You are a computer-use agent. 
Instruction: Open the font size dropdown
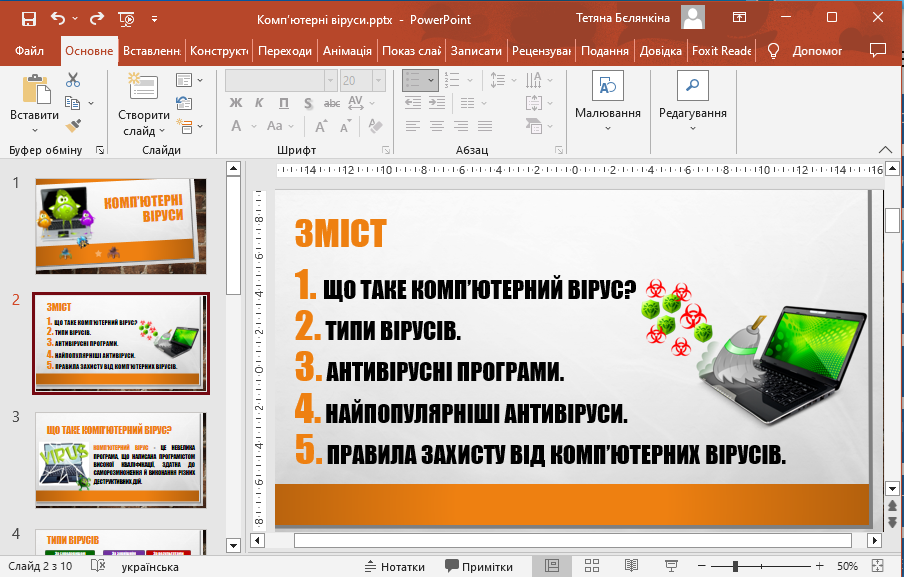[379, 81]
